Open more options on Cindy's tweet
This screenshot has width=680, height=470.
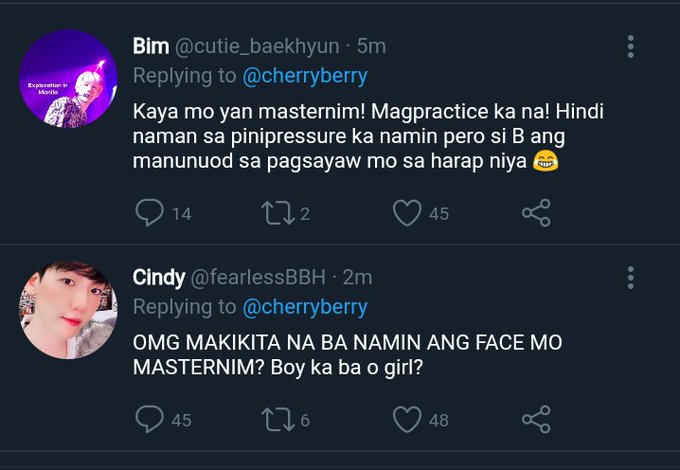pyautogui.click(x=630, y=277)
